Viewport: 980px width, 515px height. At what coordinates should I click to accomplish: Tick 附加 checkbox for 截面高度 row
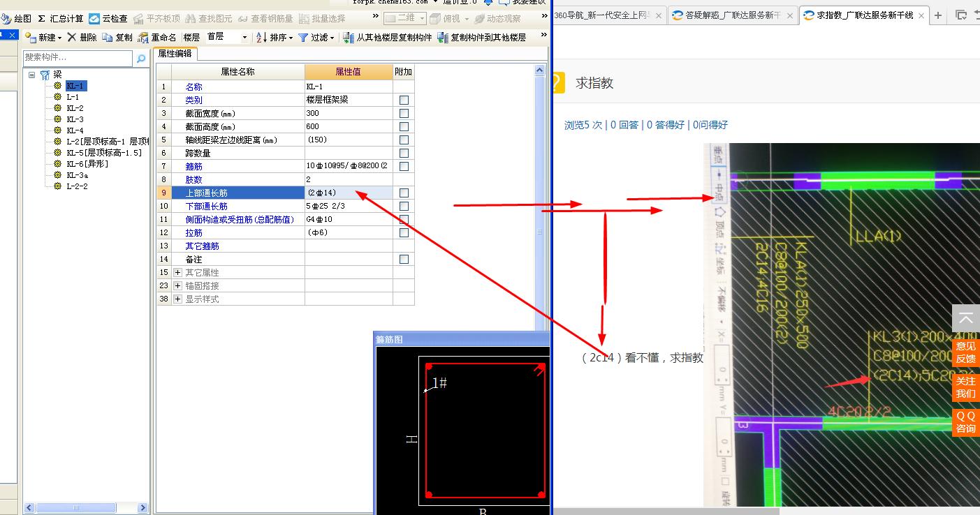(x=404, y=126)
